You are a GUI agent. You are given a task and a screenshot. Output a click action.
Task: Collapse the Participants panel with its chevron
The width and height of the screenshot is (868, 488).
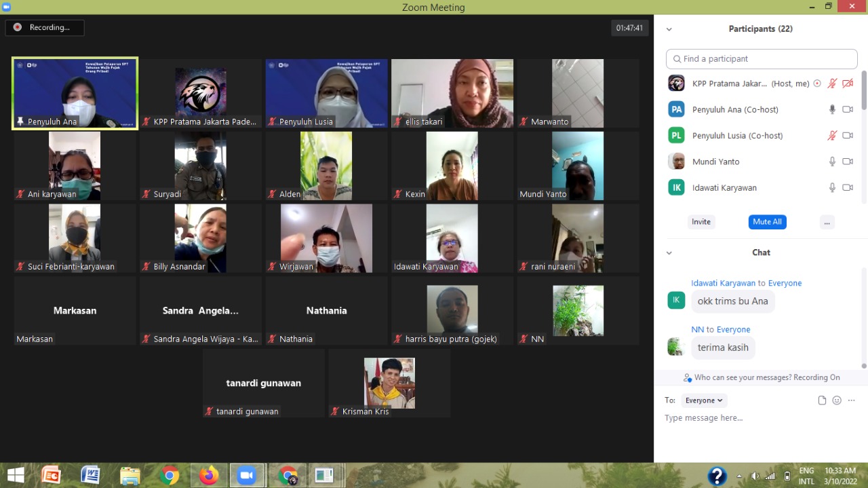(669, 29)
